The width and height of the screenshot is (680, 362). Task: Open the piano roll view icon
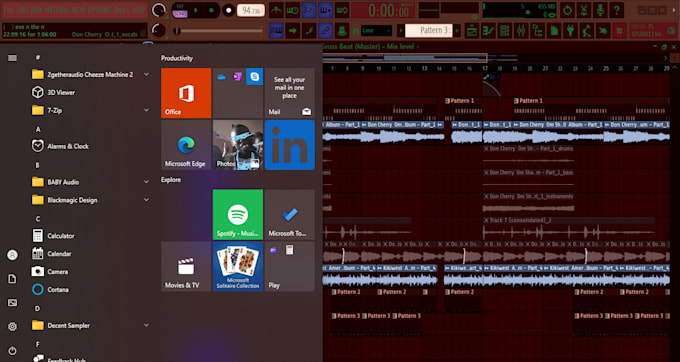[x=488, y=31]
